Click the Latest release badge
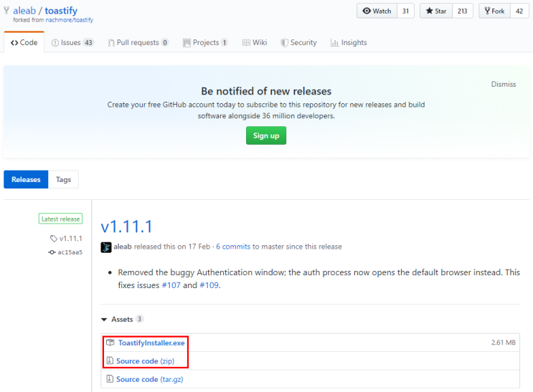 [x=60, y=219]
